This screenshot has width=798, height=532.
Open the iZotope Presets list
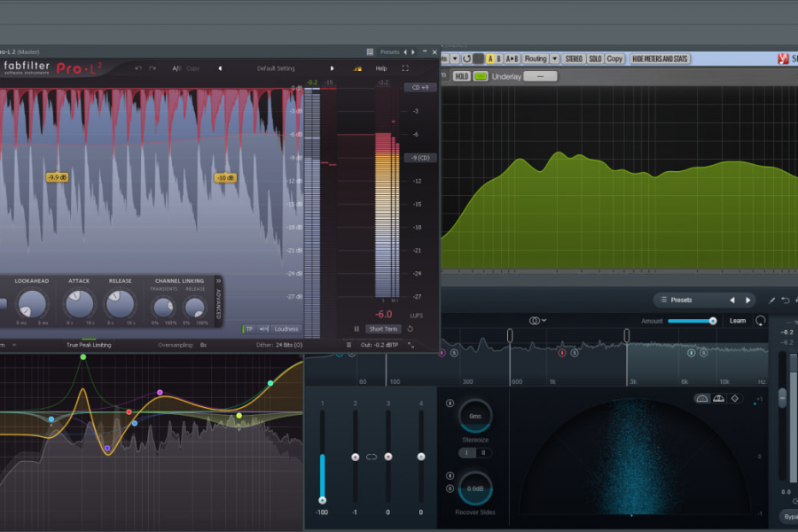click(677, 300)
